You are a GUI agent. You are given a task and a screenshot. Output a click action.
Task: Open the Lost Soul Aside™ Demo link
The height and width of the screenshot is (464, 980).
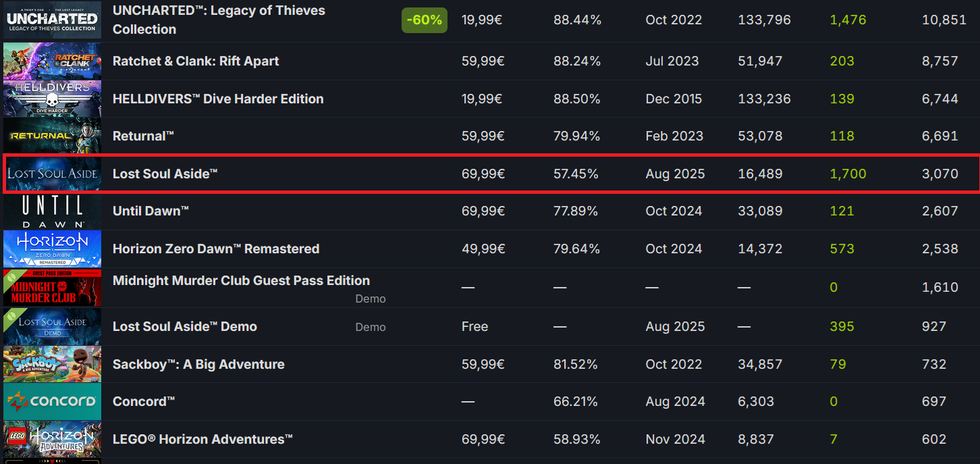(x=185, y=326)
